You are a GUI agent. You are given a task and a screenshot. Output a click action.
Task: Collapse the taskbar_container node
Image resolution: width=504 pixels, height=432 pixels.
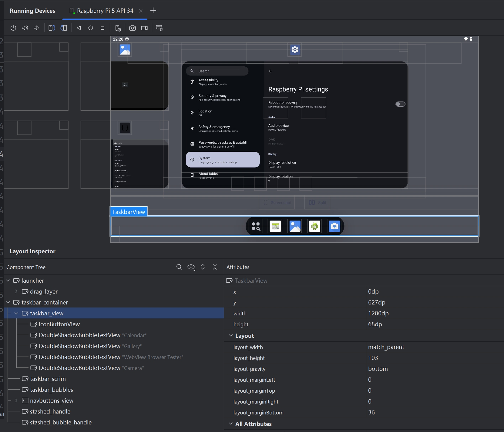point(8,302)
